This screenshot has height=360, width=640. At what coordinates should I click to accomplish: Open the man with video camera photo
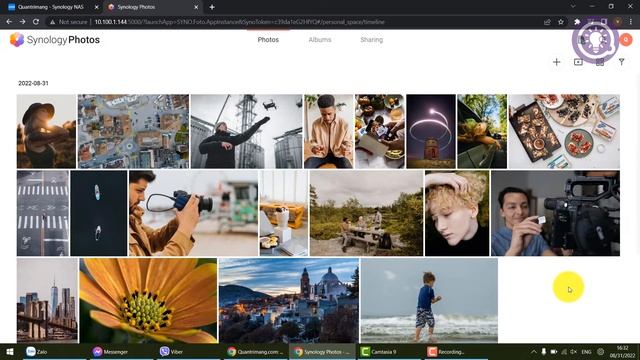click(x=555, y=213)
